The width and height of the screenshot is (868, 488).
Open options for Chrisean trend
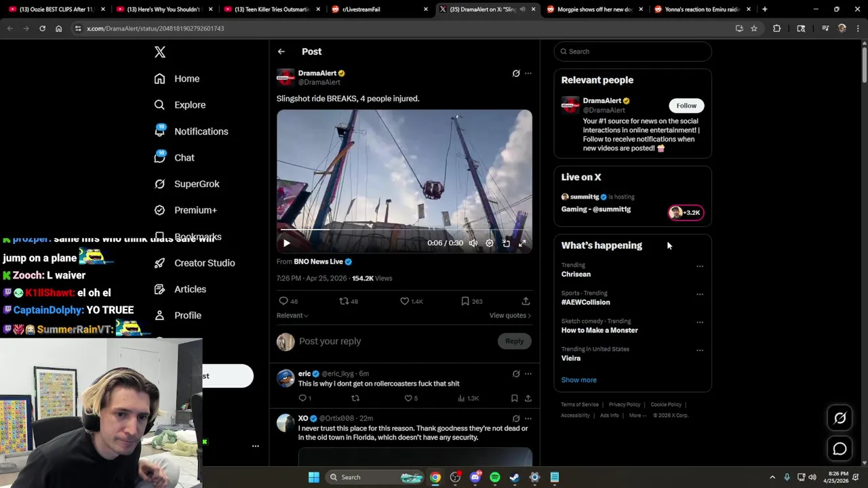[x=700, y=266]
